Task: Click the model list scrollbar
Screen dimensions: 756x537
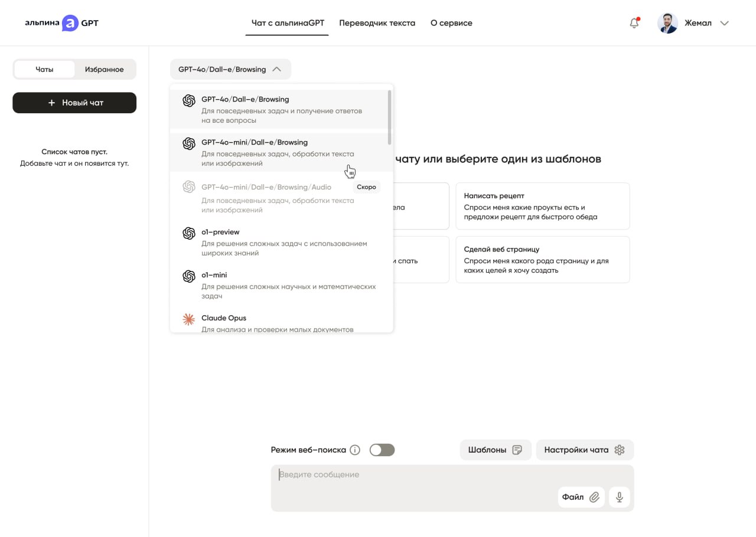Action: 389,117
